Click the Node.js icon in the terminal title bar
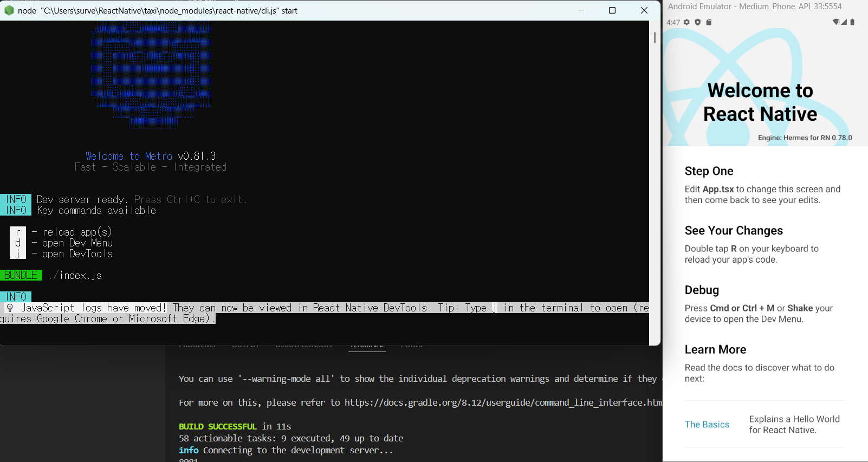The width and height of the screenshot is (868, 462). tap(9, 10)
